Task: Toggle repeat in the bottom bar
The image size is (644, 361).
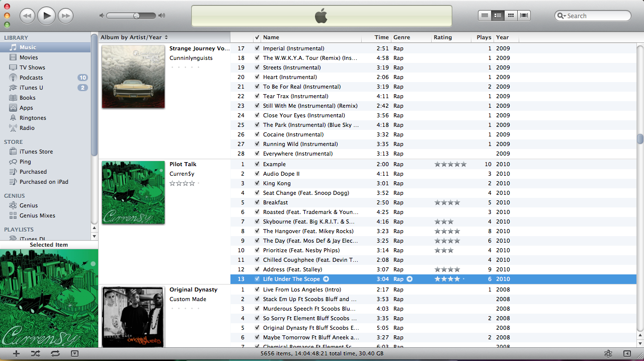Action: 55,353
